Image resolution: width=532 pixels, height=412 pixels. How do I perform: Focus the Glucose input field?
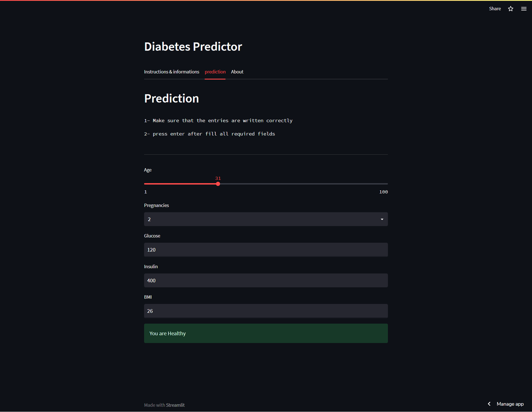[x=266, y=250]
